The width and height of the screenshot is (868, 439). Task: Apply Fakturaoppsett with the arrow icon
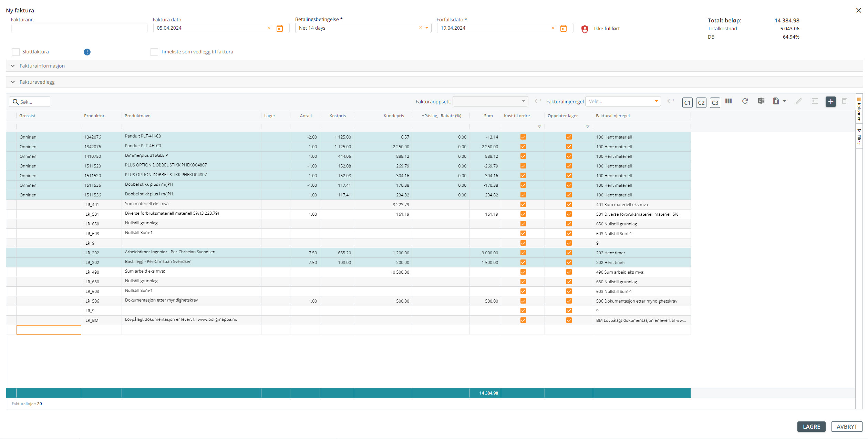pyautogui.click(x=538, y=101)
